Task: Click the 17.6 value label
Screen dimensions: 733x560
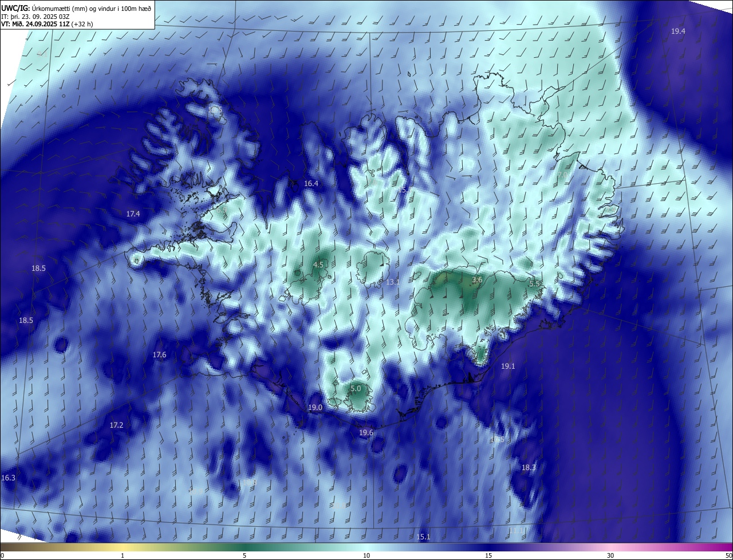Action: [159, 355]
